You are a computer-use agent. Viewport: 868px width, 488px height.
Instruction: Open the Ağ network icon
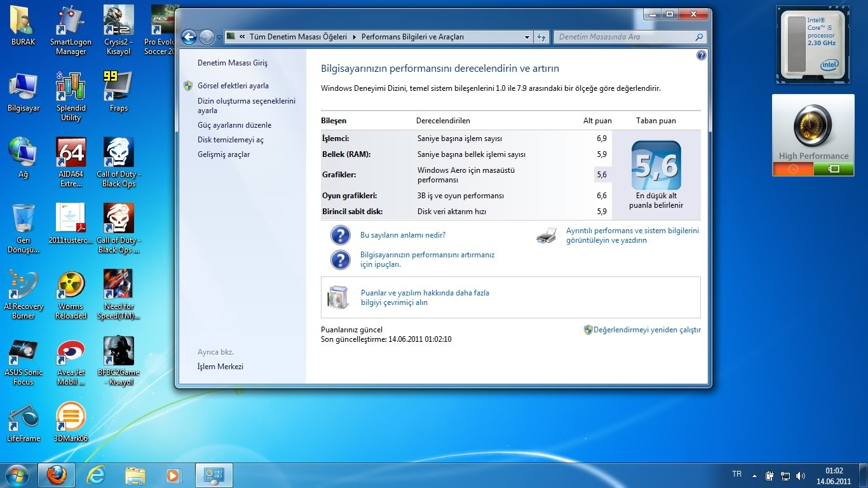[x=24, y=158]
